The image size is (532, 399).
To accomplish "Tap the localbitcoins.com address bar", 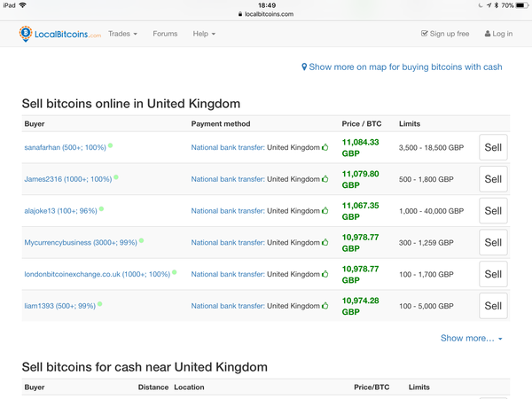I will 266,14.
